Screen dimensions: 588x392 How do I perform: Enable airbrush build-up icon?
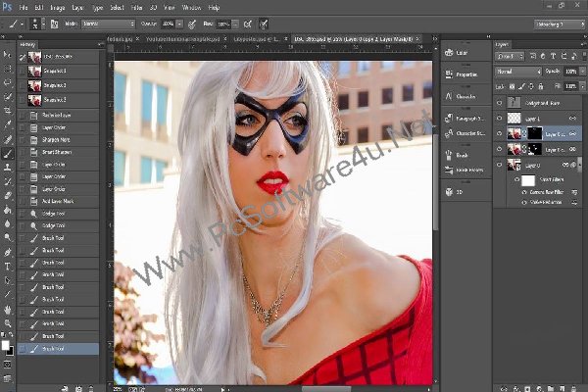(248, 24)
